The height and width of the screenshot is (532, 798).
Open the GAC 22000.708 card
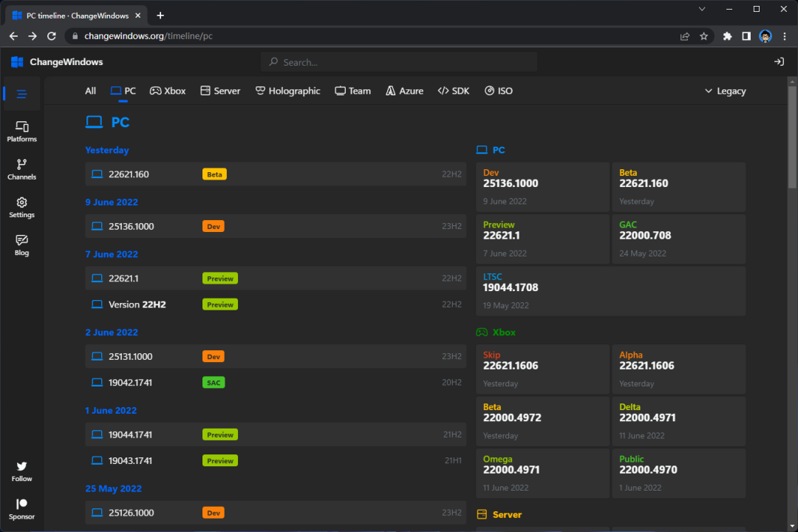point(679,239)
